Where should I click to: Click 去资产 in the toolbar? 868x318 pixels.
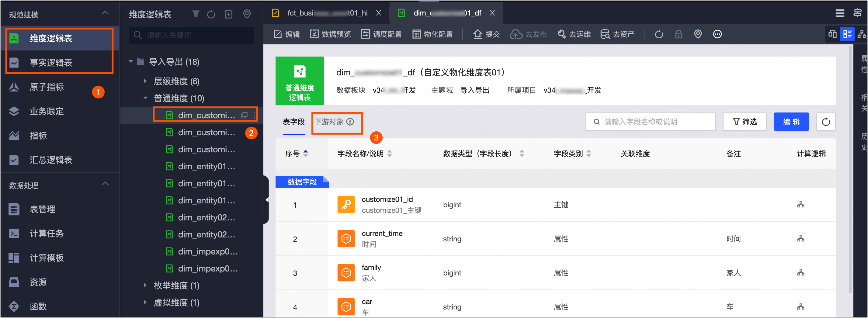click(x=618, y=34)
